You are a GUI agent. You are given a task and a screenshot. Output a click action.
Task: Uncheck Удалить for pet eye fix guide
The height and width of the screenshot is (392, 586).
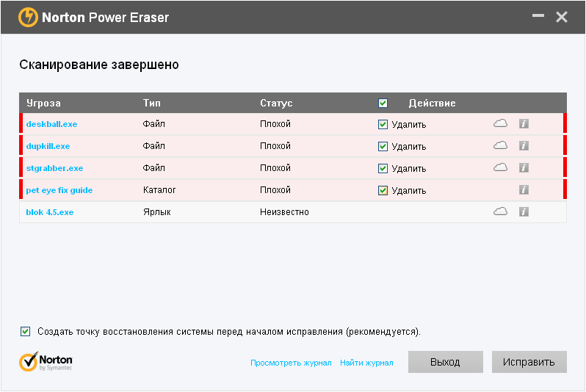tap(383, 191)
